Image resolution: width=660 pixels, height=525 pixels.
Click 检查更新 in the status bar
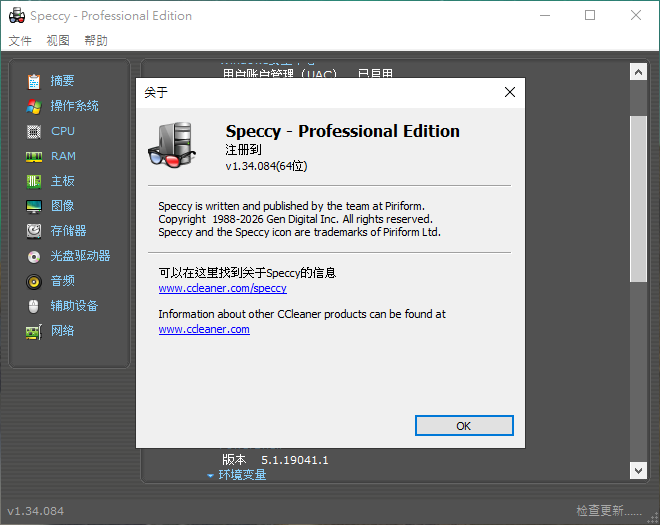tap(609, 511)
